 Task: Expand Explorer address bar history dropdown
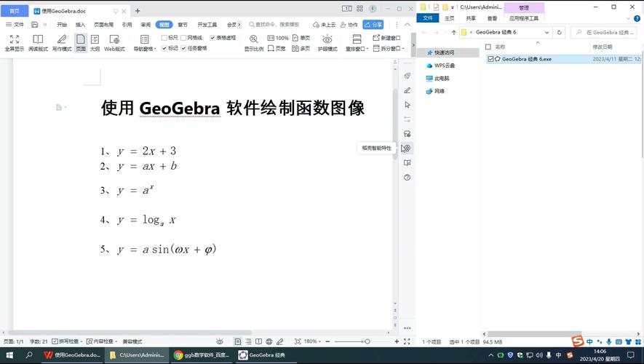click(546, 32)
